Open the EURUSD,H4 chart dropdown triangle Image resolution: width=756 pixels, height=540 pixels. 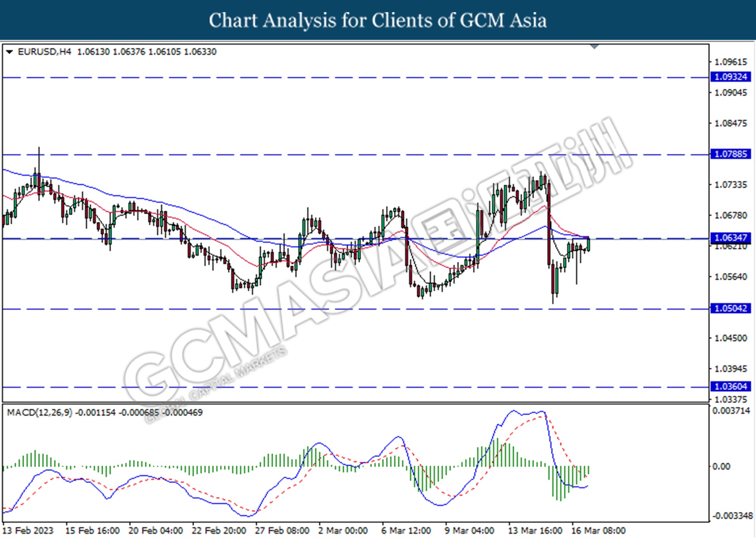click(x=9, y=52)
